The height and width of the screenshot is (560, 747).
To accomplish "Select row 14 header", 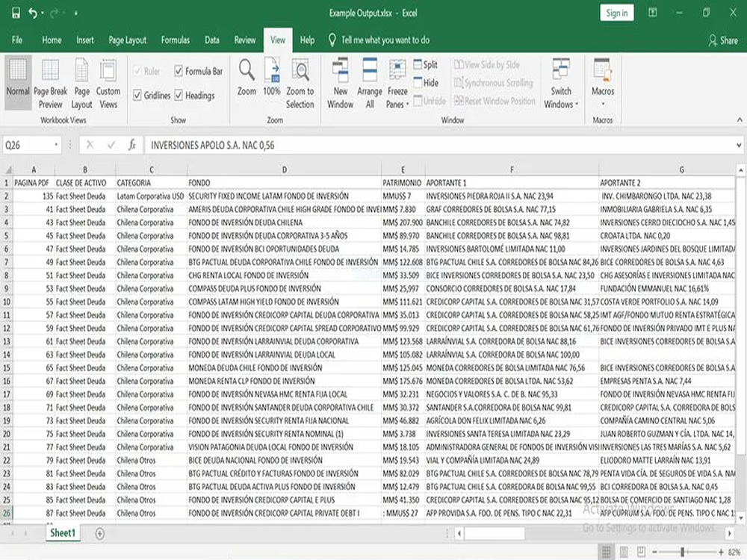I will (7, 355).
